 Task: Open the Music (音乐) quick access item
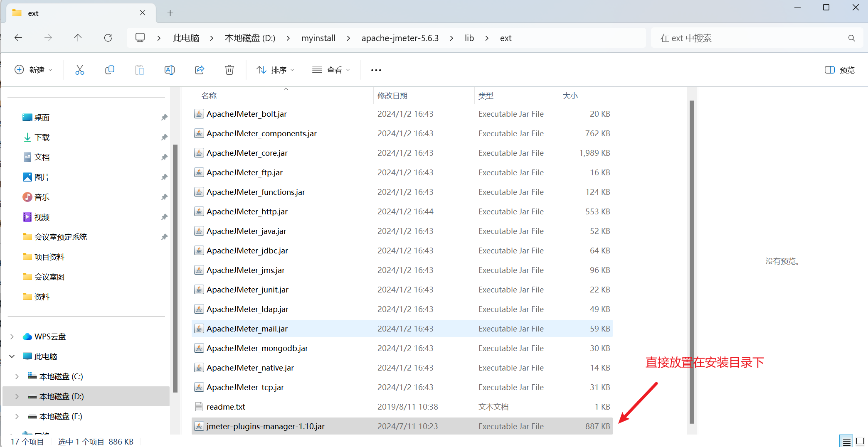42,197
